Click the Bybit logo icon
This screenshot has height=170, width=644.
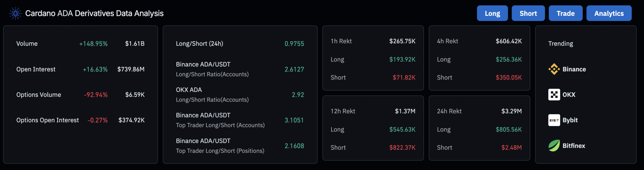point(554,120)
